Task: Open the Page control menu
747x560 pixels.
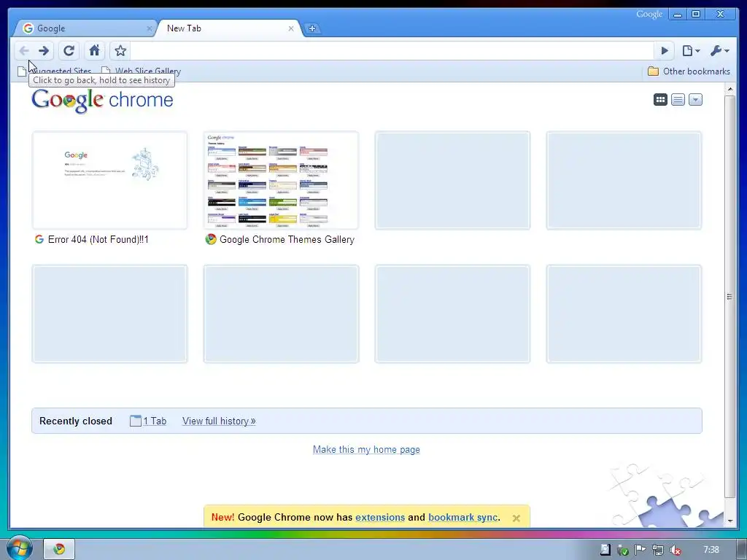Action: [x=691, y=50]
